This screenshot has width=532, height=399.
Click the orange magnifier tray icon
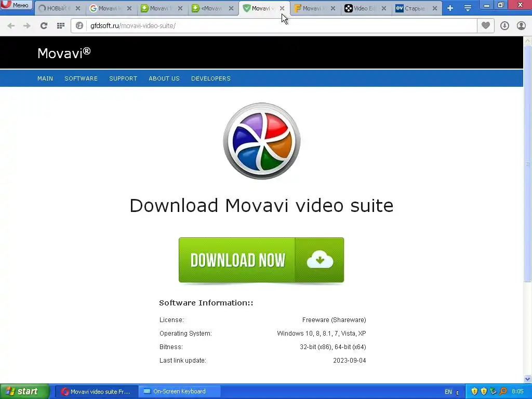click(x=503, y=392)
